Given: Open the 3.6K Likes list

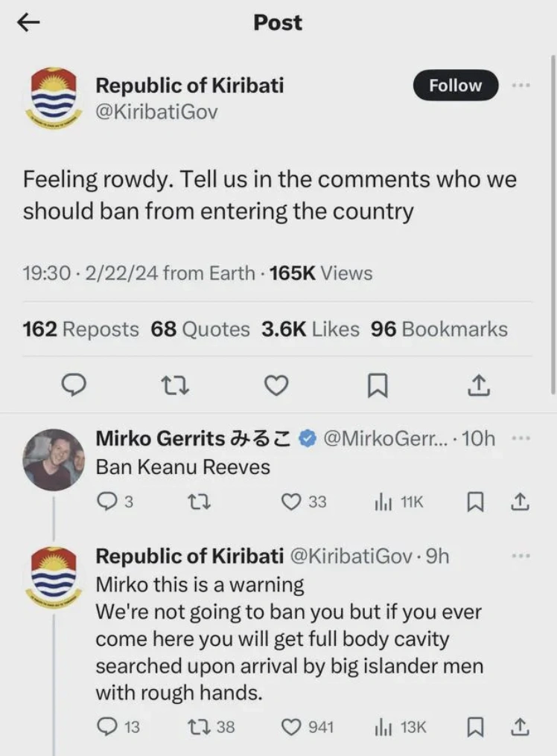Looking at the screenshot, I should coord(311,329).
